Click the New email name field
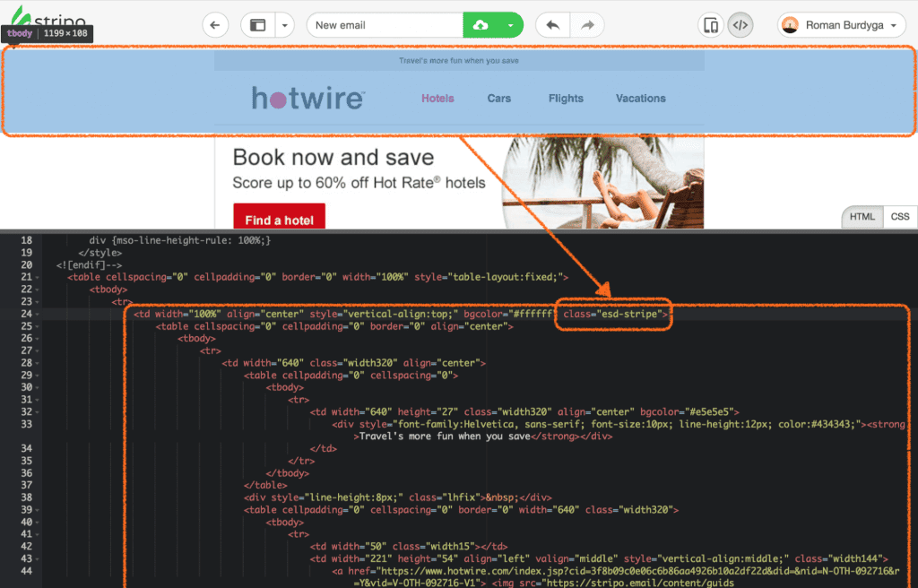The width and height of the screenshot is (918, 588). pos(385,24)
